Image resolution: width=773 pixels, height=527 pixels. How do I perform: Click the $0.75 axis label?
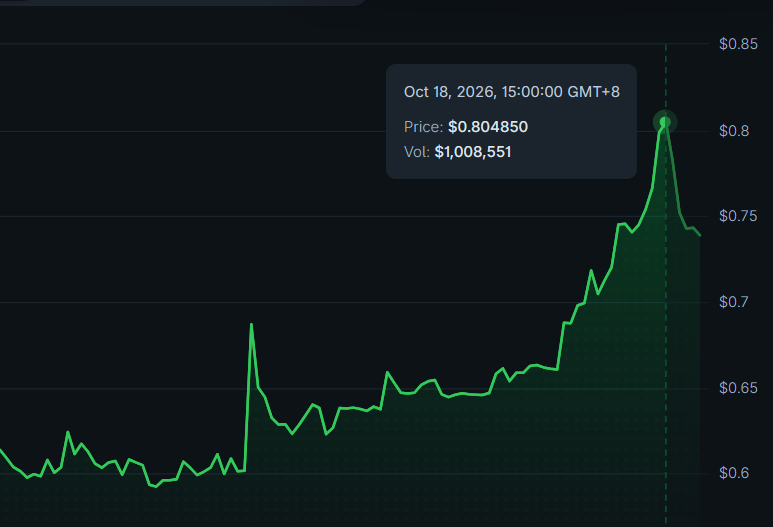738,216
